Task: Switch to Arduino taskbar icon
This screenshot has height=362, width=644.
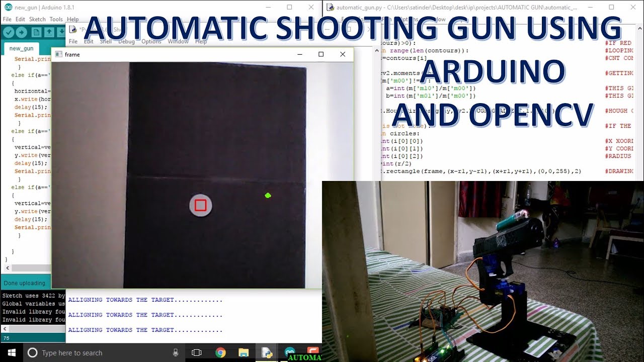Action: pos(290,352)
